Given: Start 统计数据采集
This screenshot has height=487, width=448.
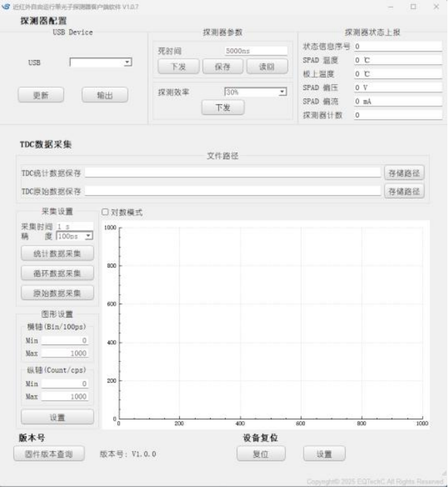Looking at the screenshot, I should tap(58, 254).
